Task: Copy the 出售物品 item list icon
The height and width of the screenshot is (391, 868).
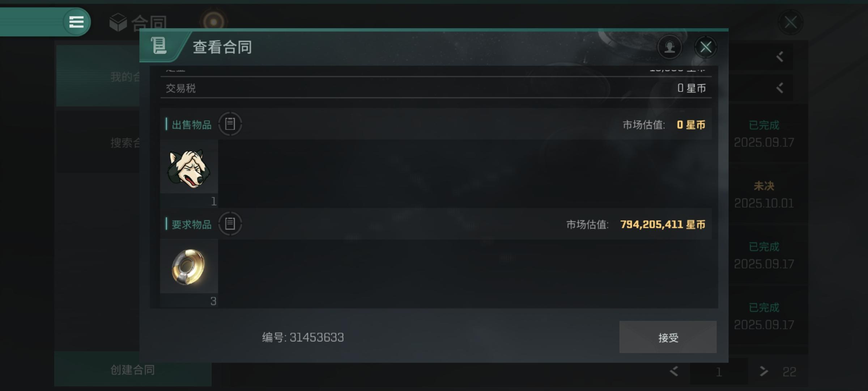Action: (230, 124)
